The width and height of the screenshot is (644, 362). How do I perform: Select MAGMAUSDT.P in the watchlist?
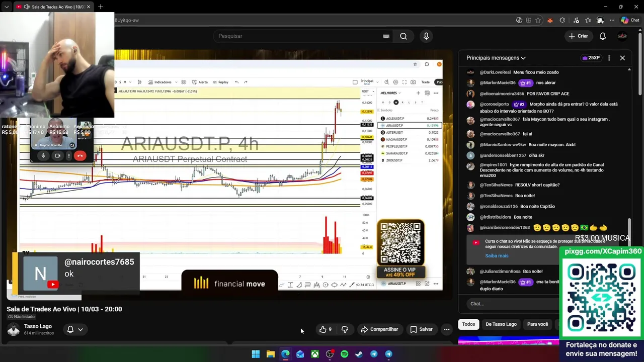[x=409, y=139]
